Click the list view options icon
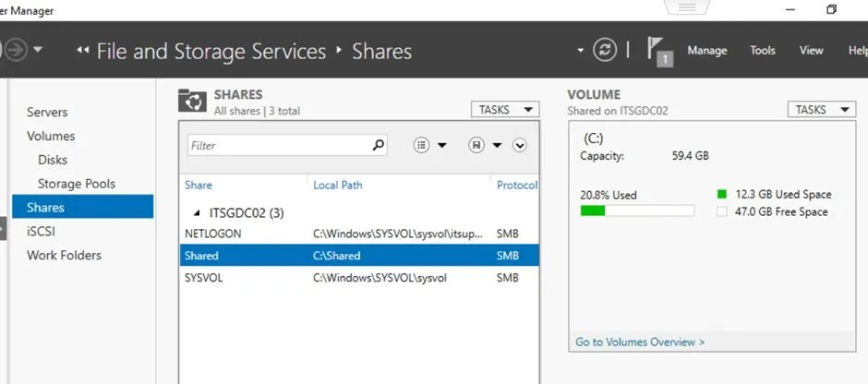This screenshot has width=868, height=384. click(423, 145)
